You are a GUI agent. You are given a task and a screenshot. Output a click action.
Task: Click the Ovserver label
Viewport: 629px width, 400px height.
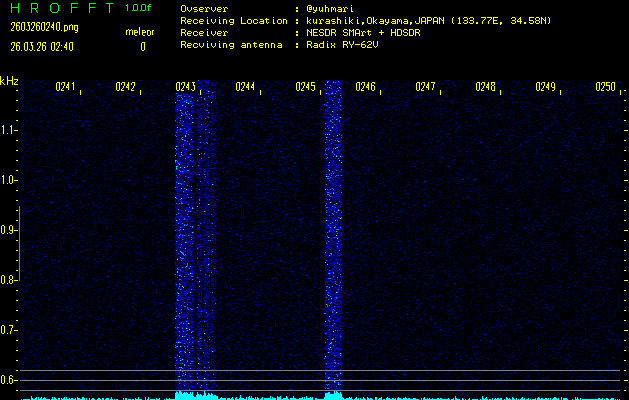click(x=204, y=9)
